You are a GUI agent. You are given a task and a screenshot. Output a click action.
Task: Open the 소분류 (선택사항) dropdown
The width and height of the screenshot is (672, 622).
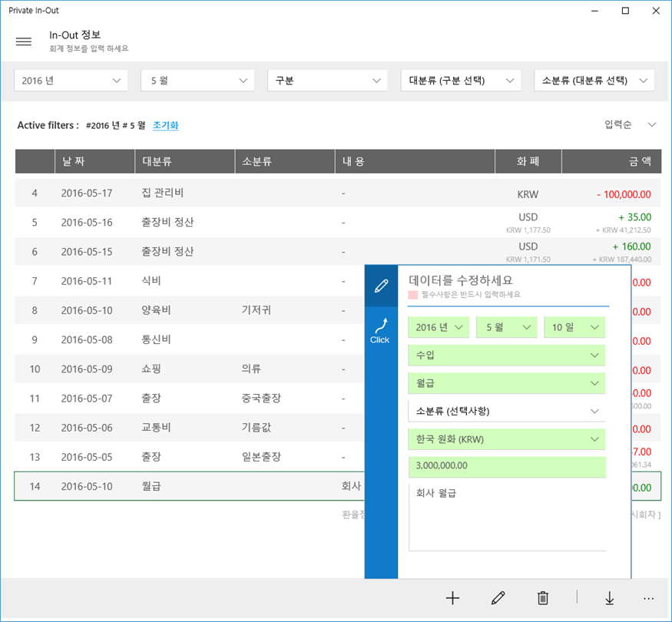(507, 412)
